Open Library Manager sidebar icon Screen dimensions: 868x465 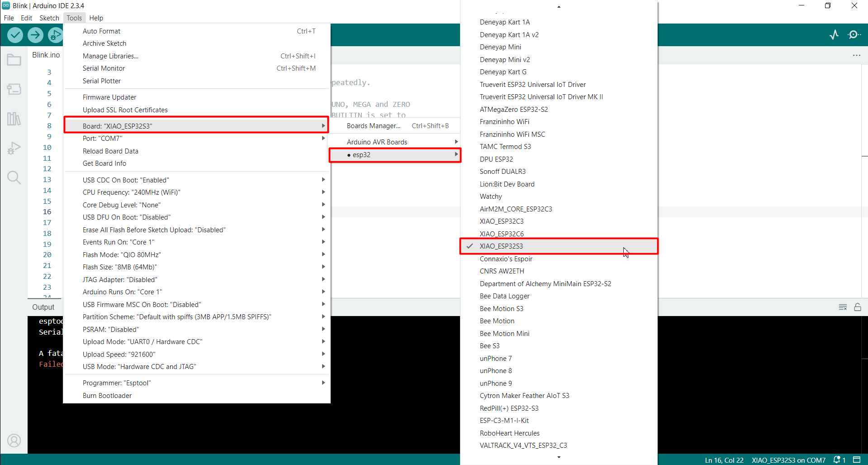pyautogui.click(x=14, y=119)
